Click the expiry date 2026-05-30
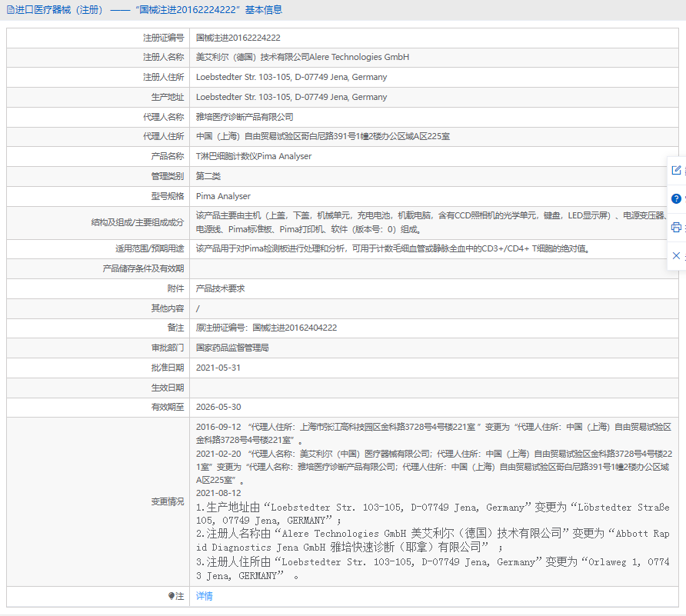 [x=218, y=407]
